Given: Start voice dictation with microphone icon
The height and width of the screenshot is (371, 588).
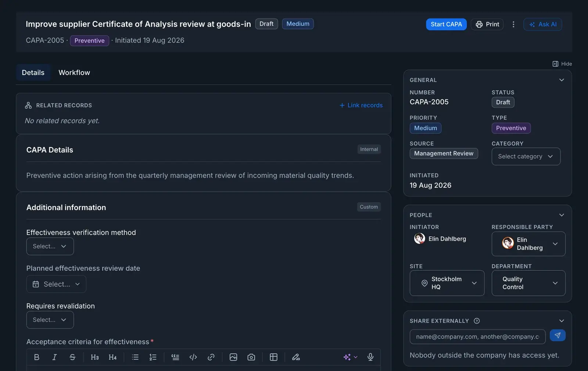Looking at the screenshot, I should click(x=370, y=357).
